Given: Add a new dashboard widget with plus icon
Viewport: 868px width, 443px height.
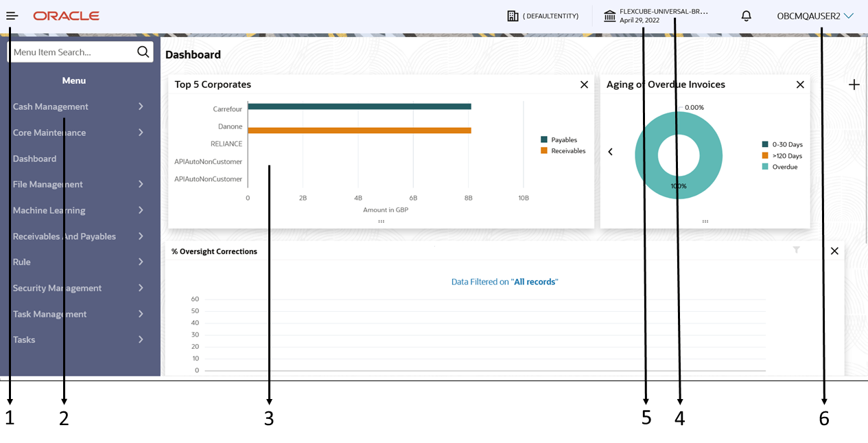Looking at the screenshot, I should click(x=854, y=84).
